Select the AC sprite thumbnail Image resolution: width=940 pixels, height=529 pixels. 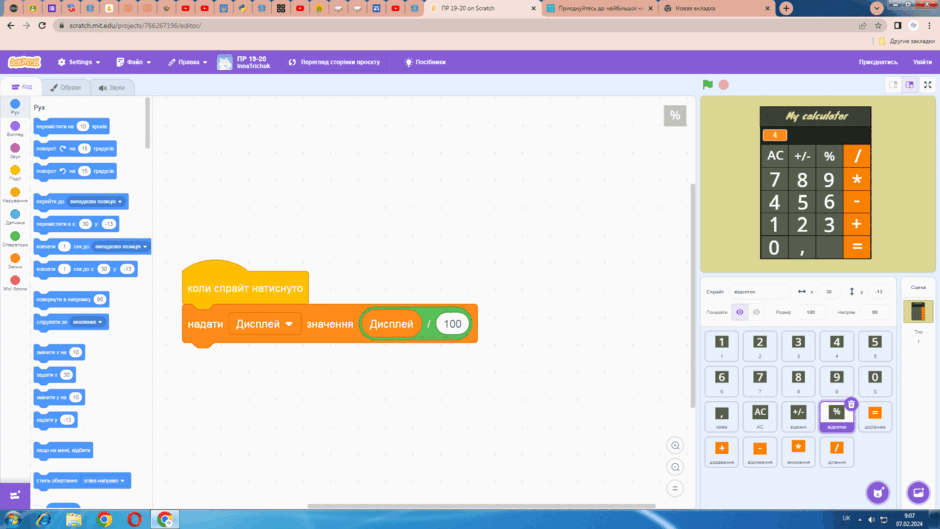[x=760, y=416]
